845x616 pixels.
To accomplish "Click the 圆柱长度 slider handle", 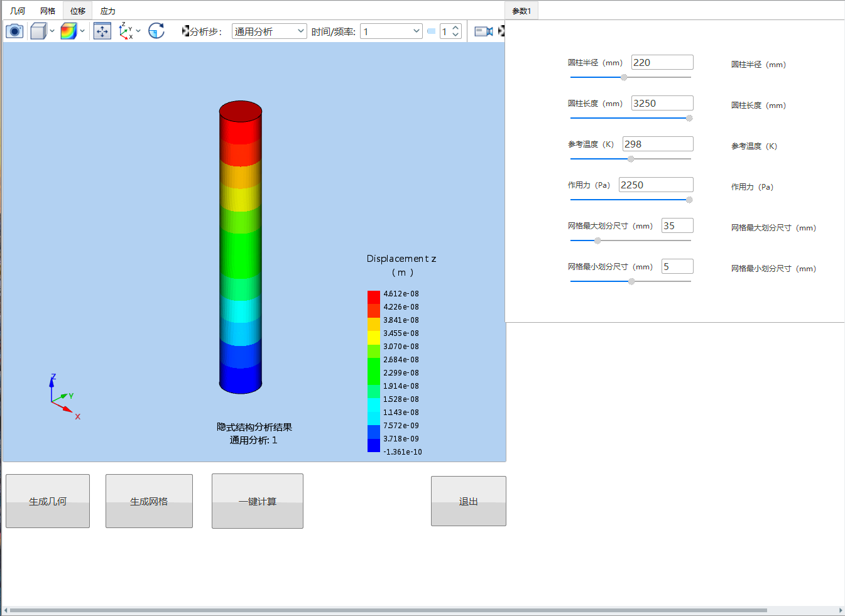I will [689, 118].
